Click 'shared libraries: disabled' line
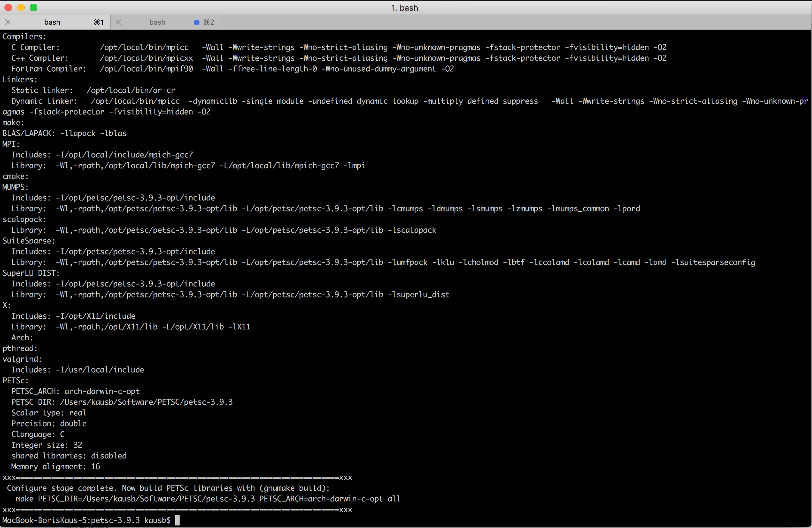The image size is (812, 528). pos(69,456)
